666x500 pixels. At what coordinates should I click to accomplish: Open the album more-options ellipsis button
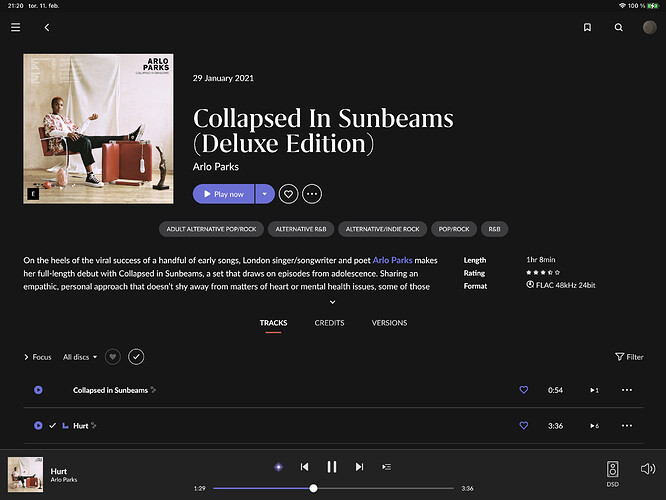click(x=312, y=194)
